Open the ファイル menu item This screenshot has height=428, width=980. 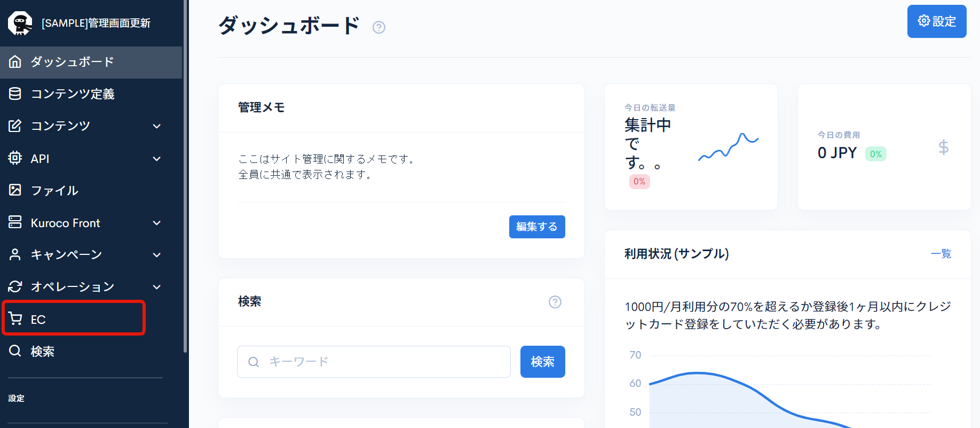54,190
